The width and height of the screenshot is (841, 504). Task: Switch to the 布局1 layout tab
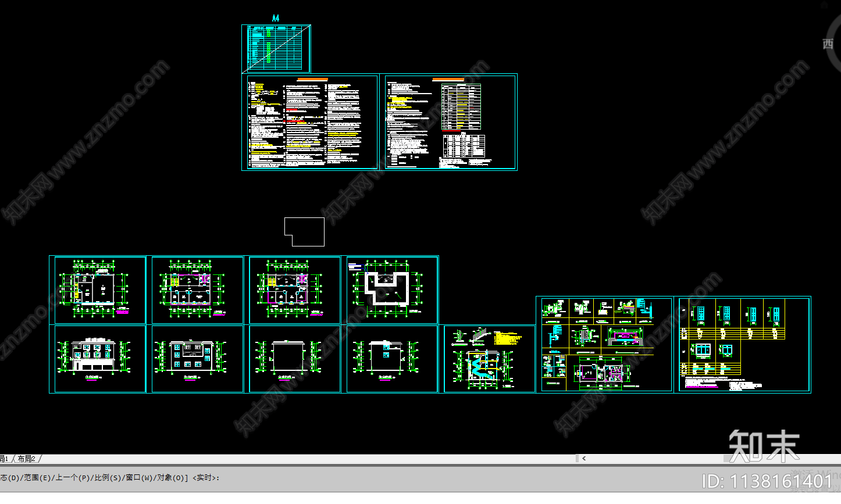(x=4, y=459)
